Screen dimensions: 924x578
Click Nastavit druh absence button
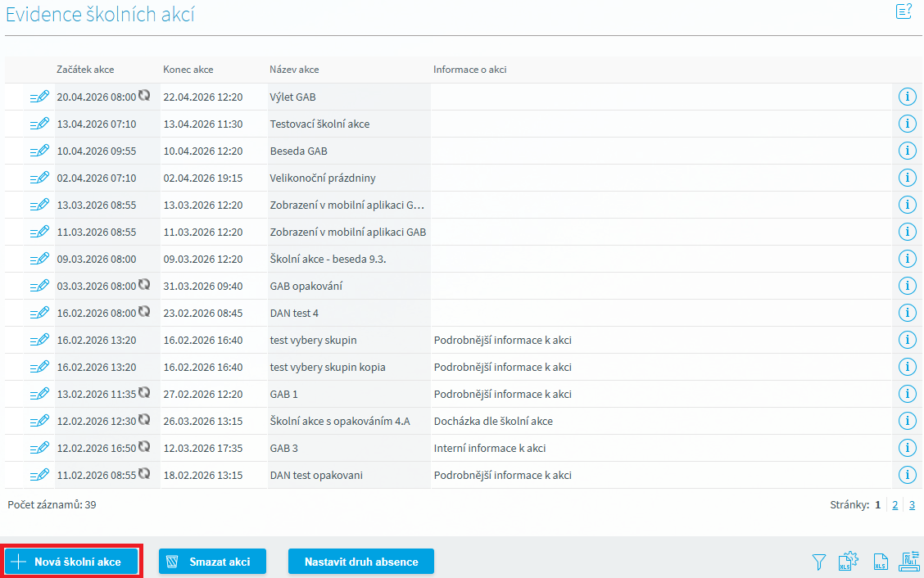click(360, 562)
